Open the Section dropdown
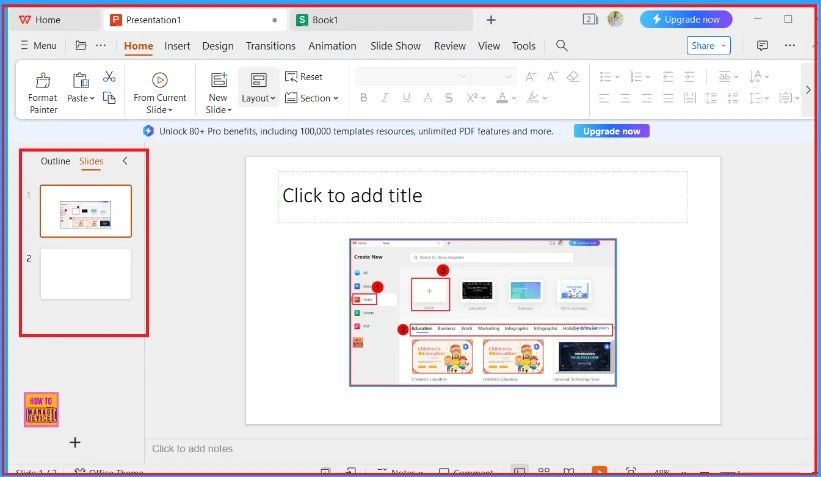This screenshot has width=821, height=477. [312, 98]
